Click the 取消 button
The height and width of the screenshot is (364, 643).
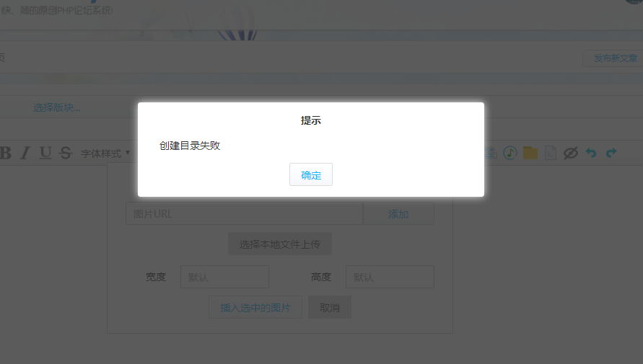click(x=330, y=307)
